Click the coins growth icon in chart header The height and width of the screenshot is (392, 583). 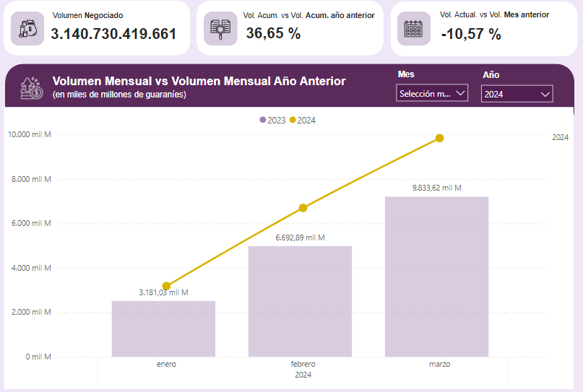pyautogui.click(x=32, y=88)
